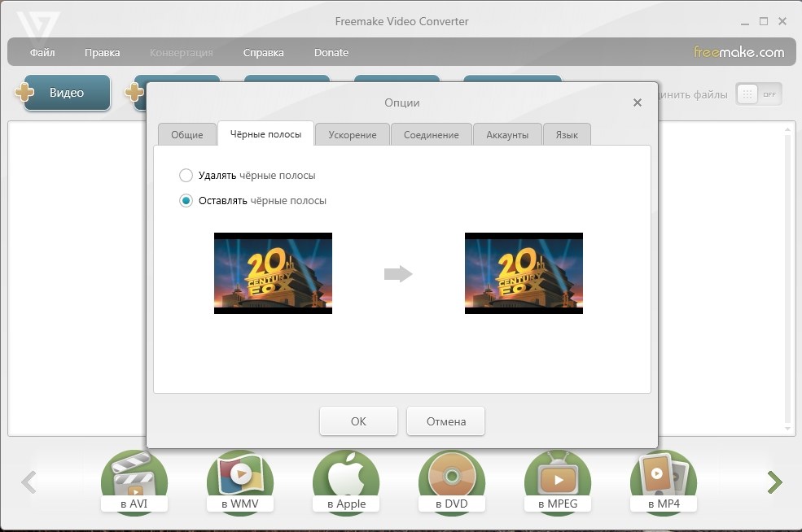
Task: Open the Файл menu
Action: 42,53
